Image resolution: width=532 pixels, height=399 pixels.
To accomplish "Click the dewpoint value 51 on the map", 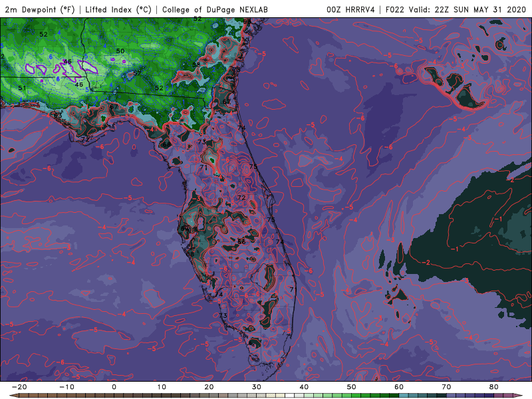I will (x=22, y=88).
